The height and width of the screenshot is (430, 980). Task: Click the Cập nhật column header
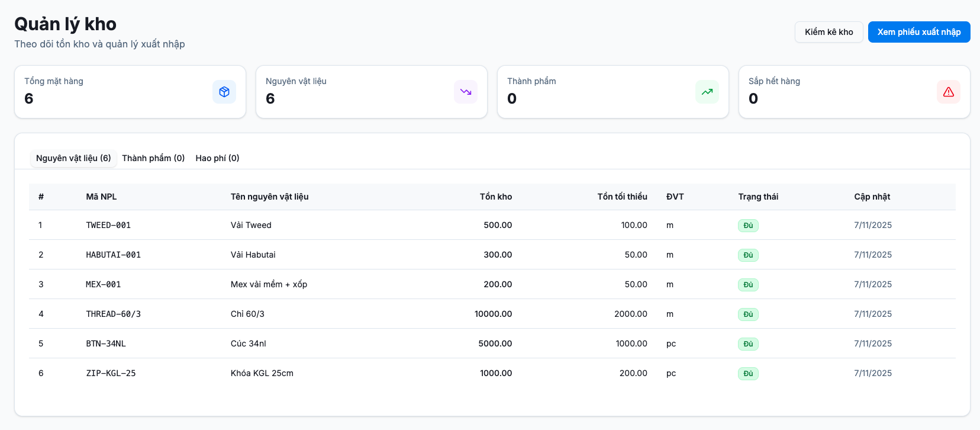pos(872,197)
